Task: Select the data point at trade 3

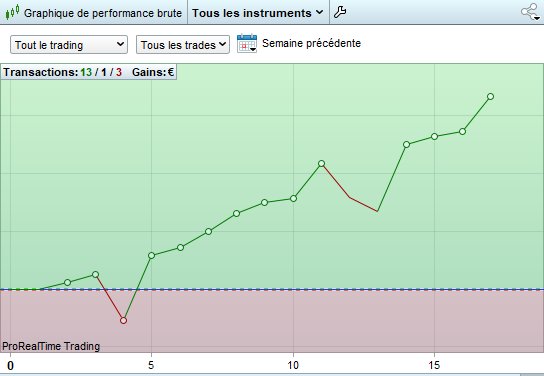Action: pos(96,275)
